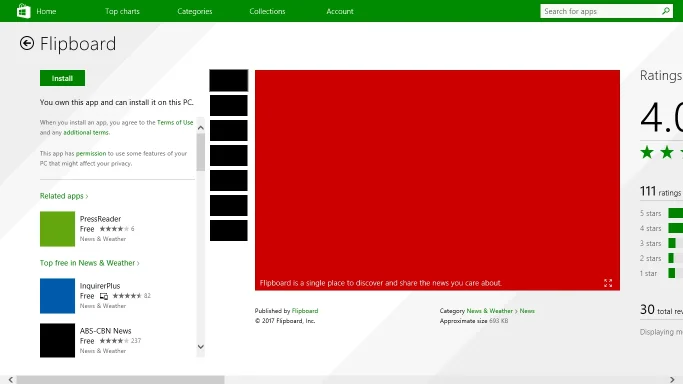Go back using the circled arrow

[27, 43]
